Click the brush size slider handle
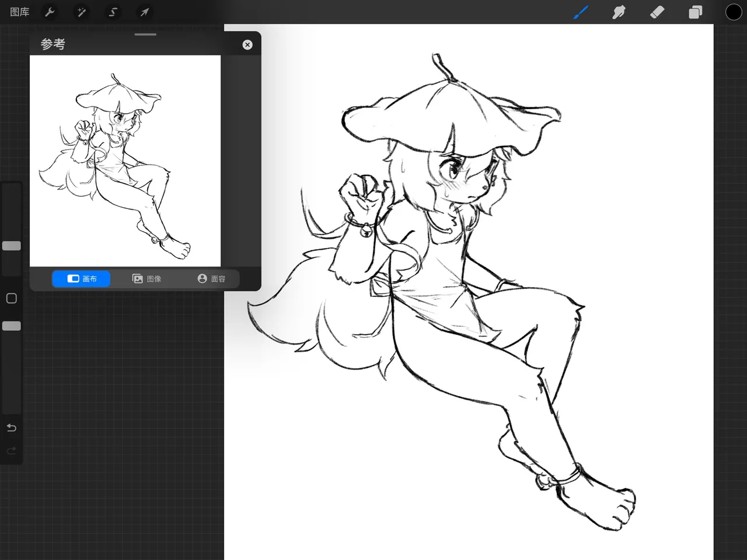 click(12, 246)
